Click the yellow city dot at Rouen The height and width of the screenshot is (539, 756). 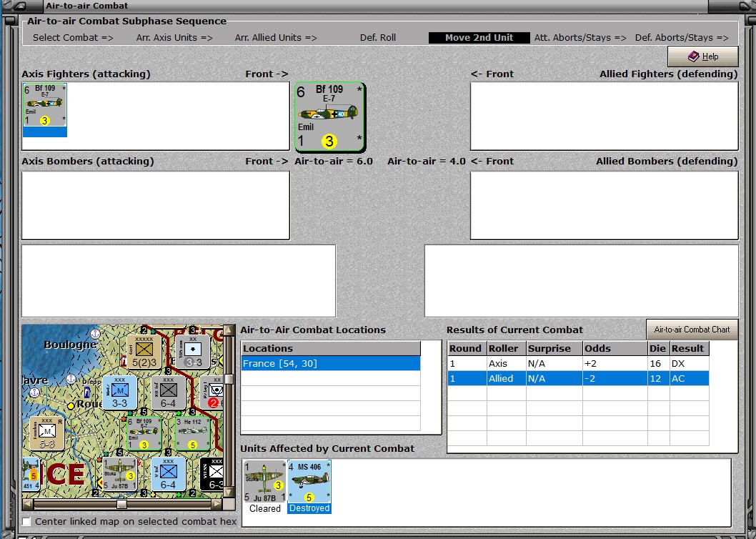(x=71, y=406)
